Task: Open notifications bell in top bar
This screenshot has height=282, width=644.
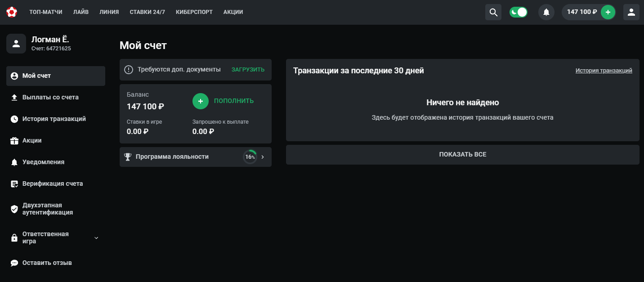Action: [546, 12]
